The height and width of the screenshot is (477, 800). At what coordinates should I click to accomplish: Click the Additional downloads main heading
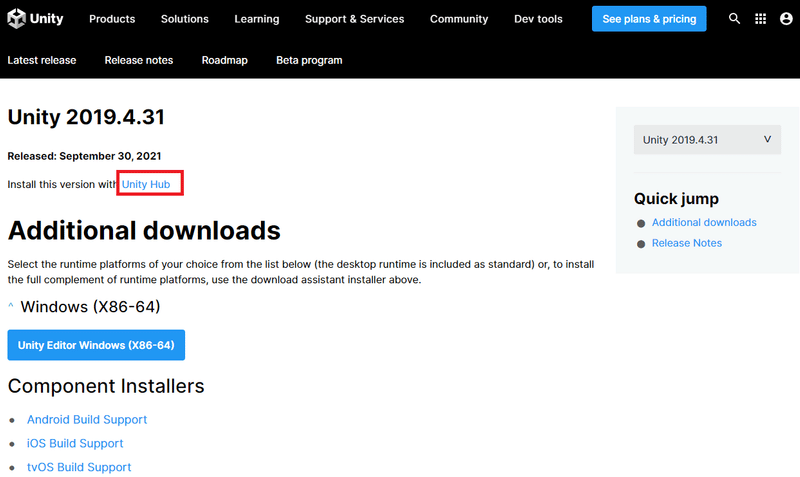point(144,231)
